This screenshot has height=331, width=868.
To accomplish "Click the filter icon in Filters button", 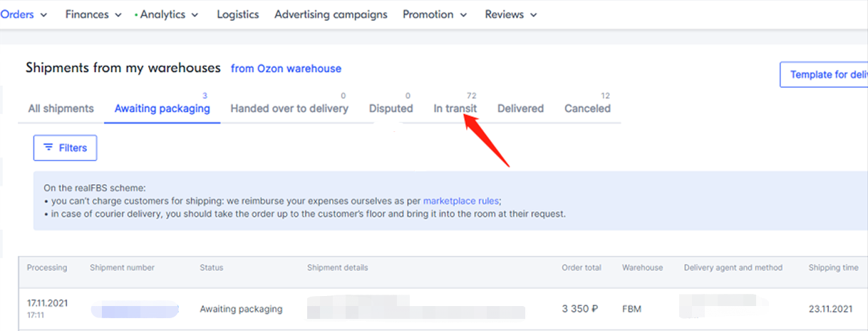I will click(48, 148).
